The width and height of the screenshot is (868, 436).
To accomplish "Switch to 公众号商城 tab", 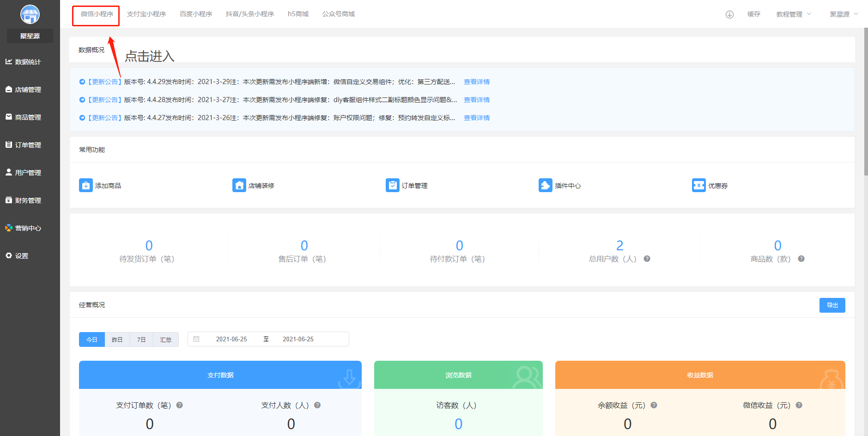I will [339, 14].
